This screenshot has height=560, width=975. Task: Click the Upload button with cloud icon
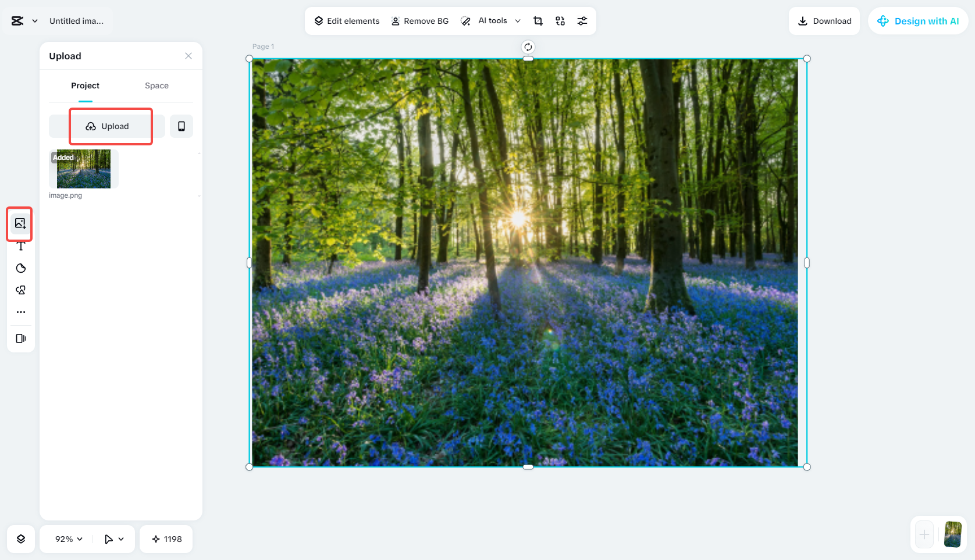[107, 126]
